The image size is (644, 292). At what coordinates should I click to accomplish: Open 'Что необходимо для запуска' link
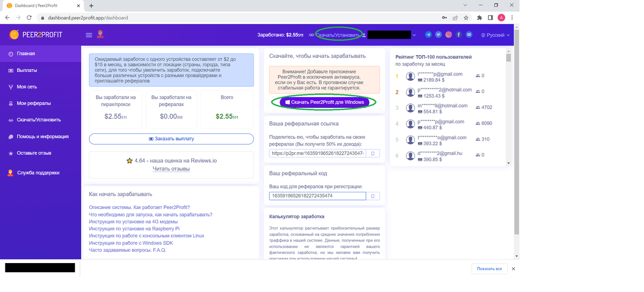pyautogui.click(x=151, y=214)
